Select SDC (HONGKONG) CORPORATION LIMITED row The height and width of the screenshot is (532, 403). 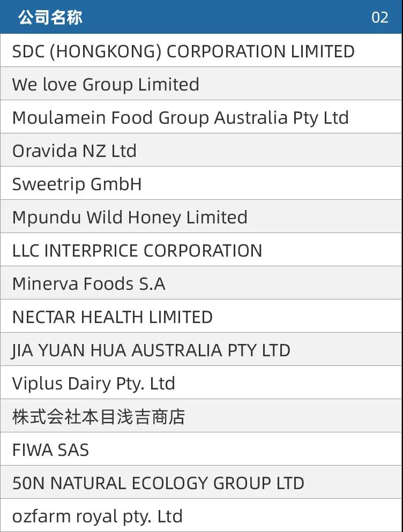coord(202,50)
